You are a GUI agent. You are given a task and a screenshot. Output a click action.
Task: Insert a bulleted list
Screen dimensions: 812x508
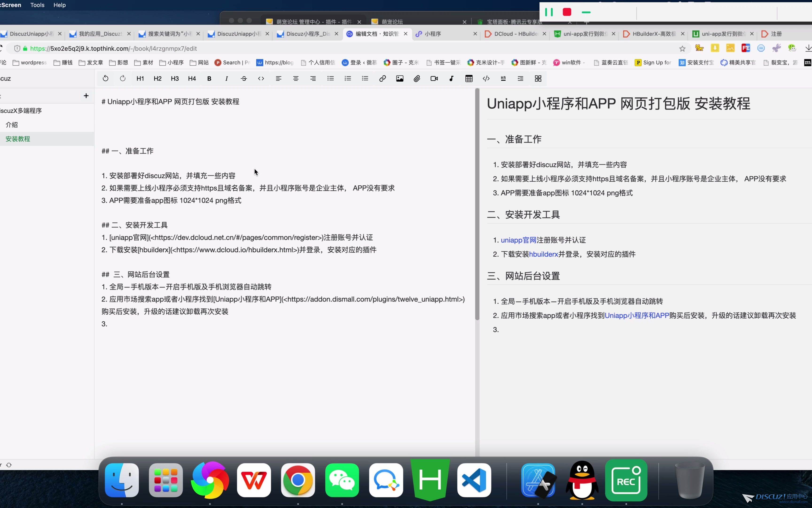click(x=331, y=78)
